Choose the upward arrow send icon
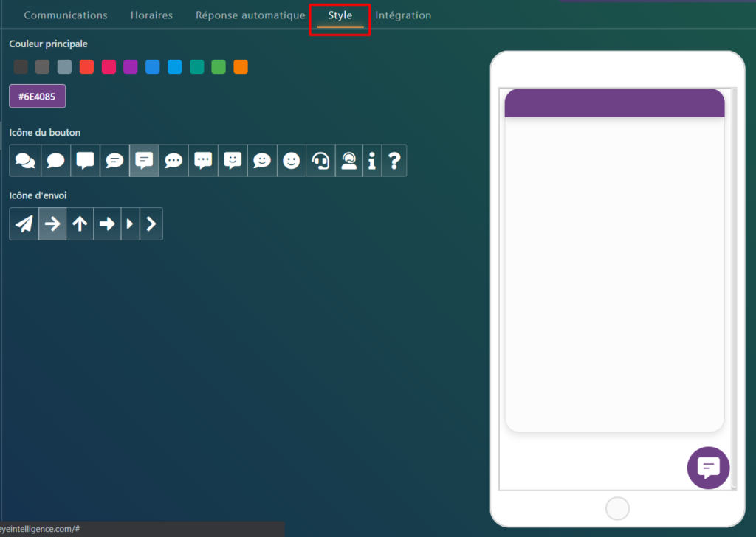The height and width of the screenshot is (537, 756). coord(80,224)
